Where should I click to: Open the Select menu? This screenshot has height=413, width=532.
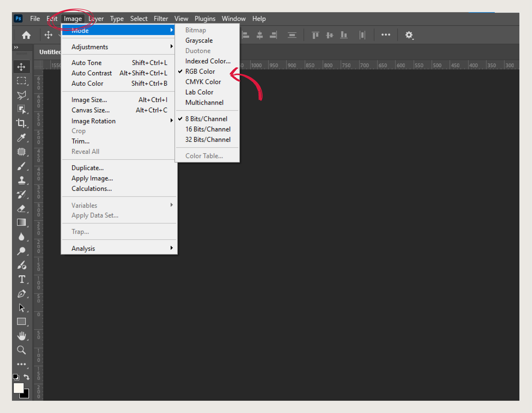coord(139,19)
